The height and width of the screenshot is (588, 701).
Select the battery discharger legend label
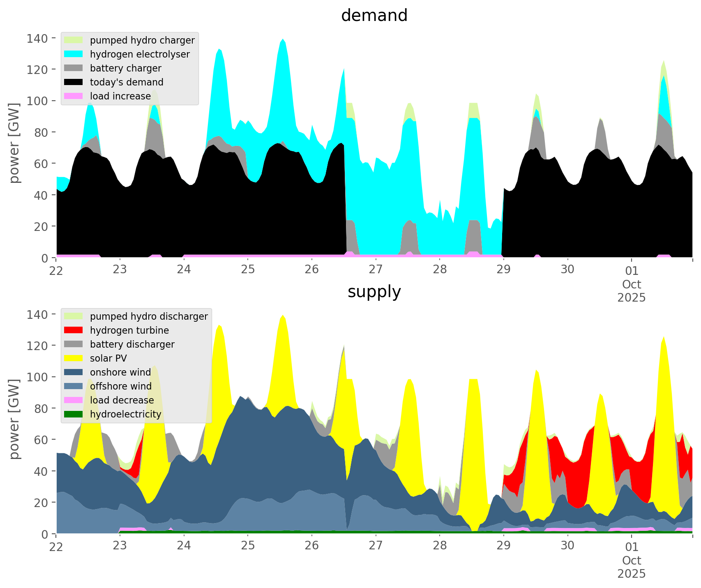tap(132, 344)
